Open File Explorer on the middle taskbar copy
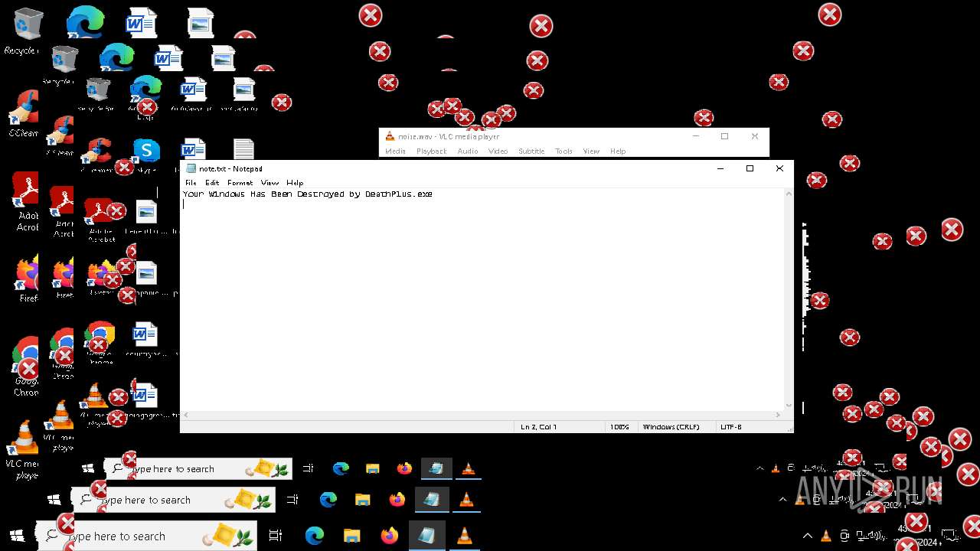The image size is (980, 551). 363,500
